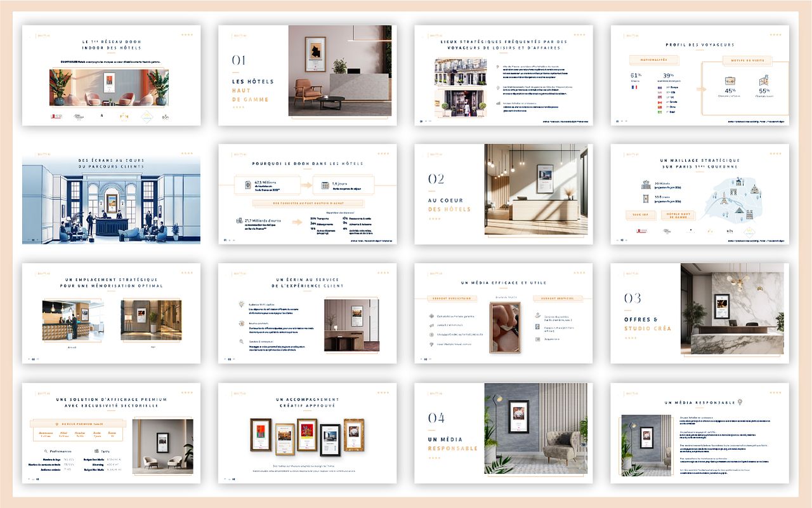Screen dimensions: 812x508
Task: Click the hand photo in Un Média Efficace slide
Action: pyautogui.click(x=504, y=326)
